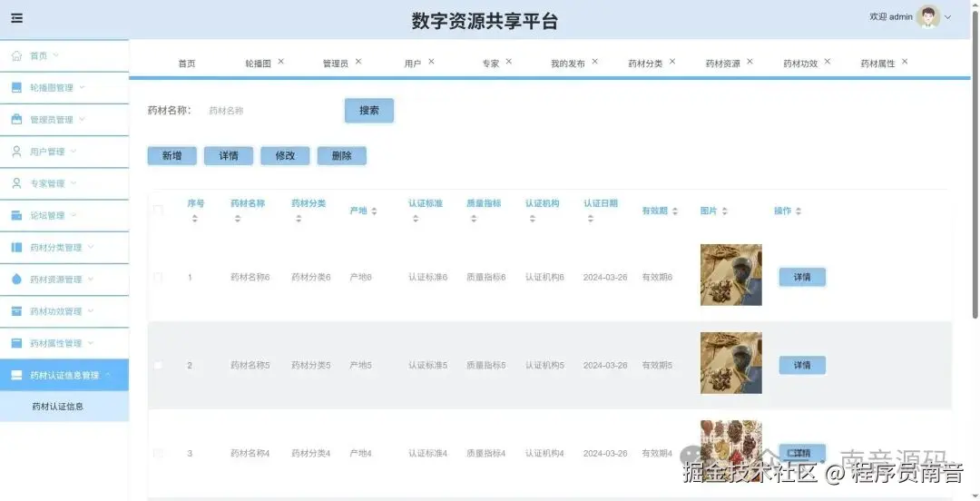This screenshot has height=501, width=980.
Task: Open the admin account dropdown arrow
Action: click(x=947, y=17)
